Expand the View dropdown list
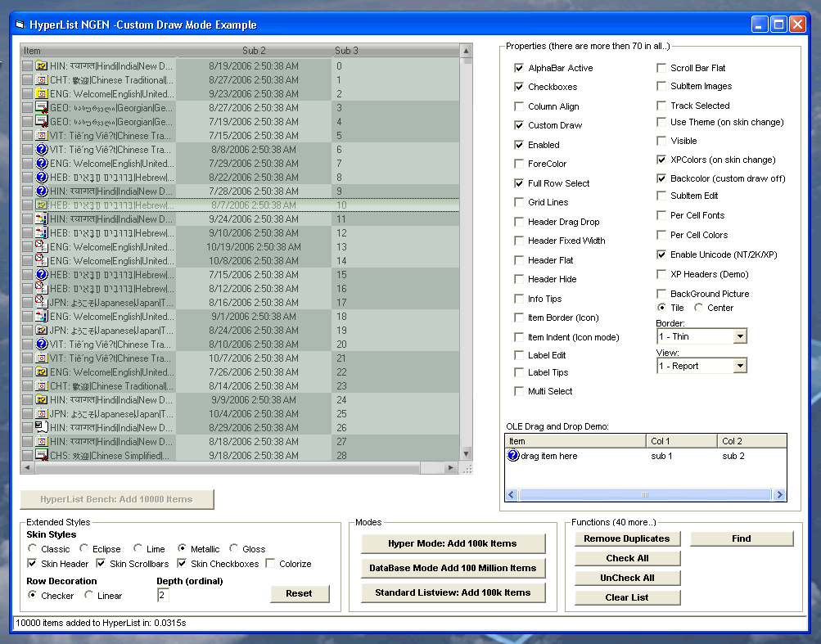Image resolution: width=821 pixels, height=644 pixels. (739, 366)
